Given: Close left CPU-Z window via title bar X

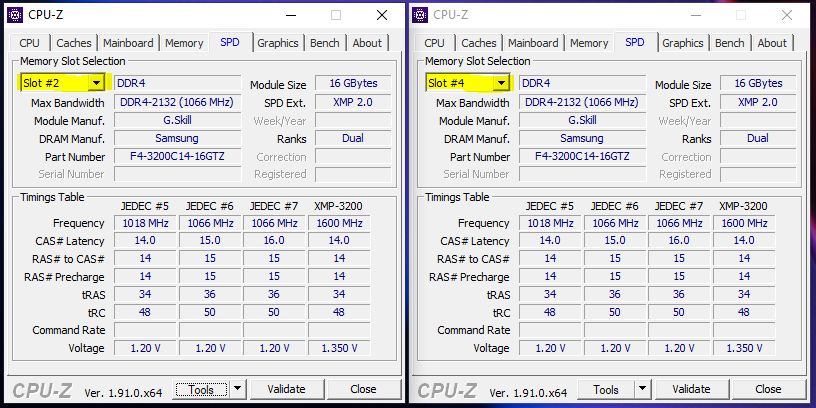Looking at the screenshot, I should (382, 15).
